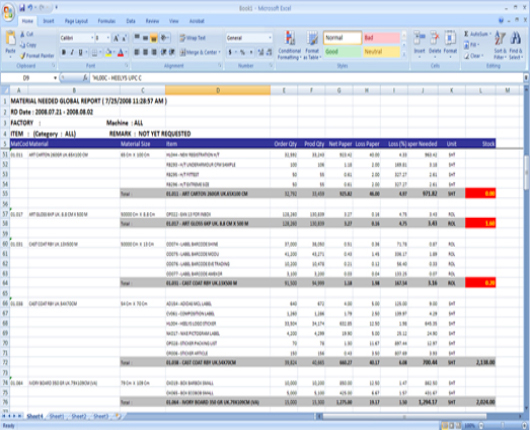This screenshot has width=530, height=430.
Task: Center text horizontally
Action: [x=145, y=52]
